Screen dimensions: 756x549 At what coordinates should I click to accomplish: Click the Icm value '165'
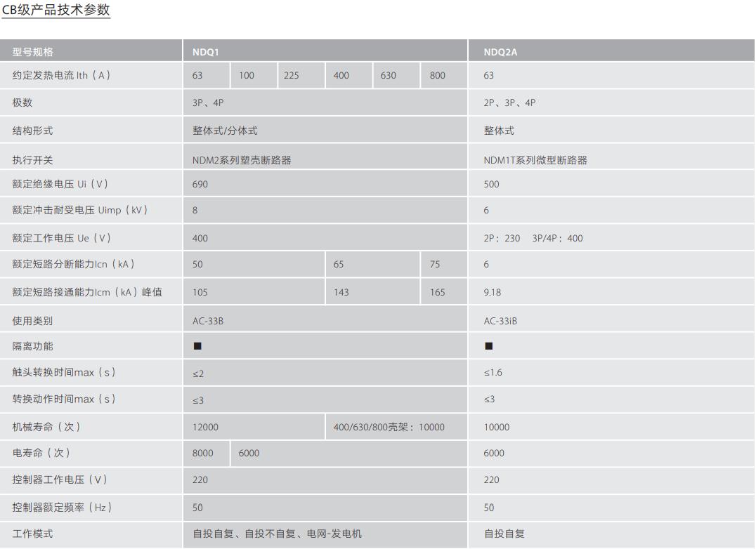[437, 292]
